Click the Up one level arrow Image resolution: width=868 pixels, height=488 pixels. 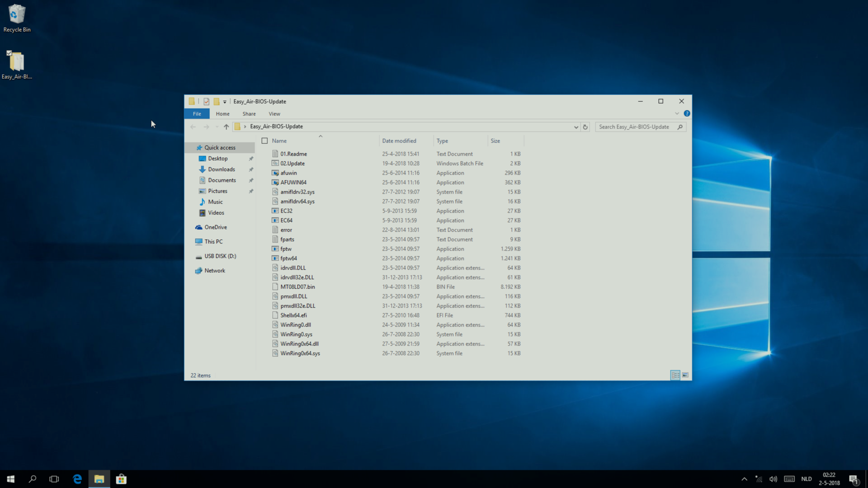[226, 127]
